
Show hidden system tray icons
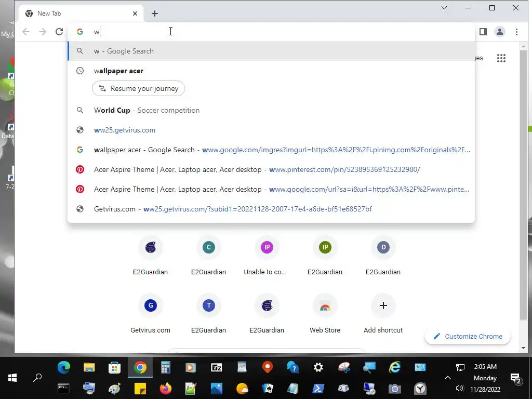click(447, 378)
